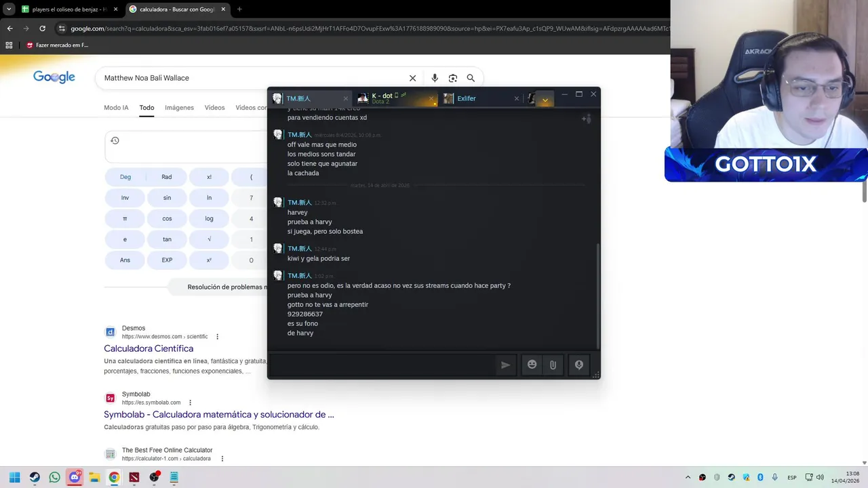Open Bluetooth tray icon
The image size is (868, 488).
coord(760,477)
